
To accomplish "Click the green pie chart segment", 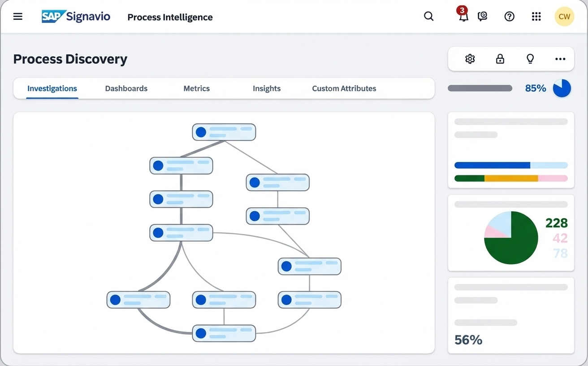I will tap(515, 244).
